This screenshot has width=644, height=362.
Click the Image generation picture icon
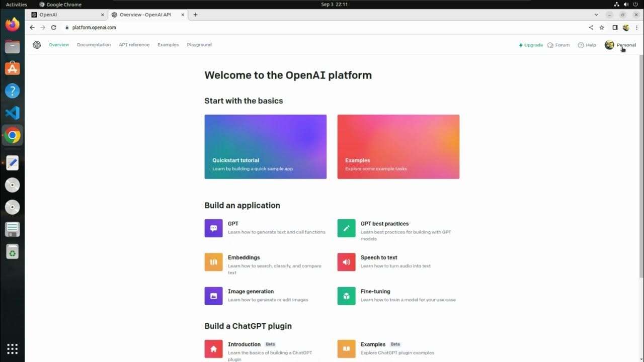coord(213,296)
